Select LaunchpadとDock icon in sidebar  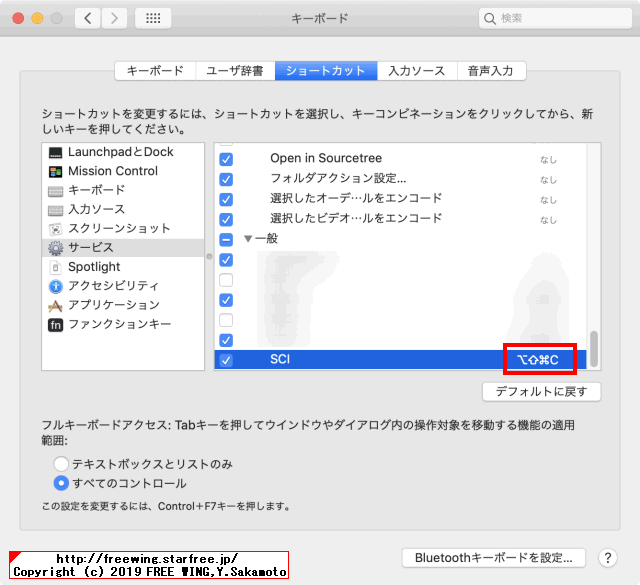click(56, 152)
